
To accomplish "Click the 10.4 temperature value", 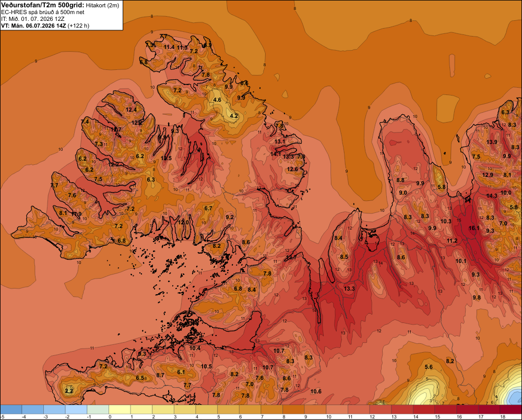I will [195, 348].
